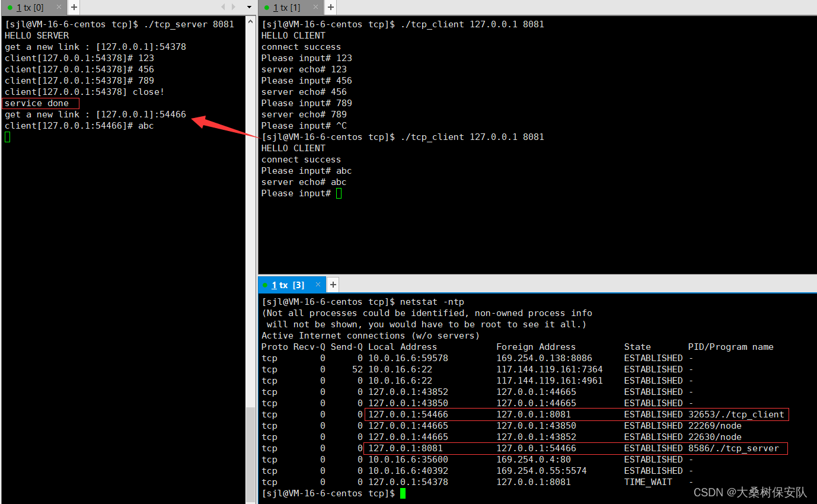
Task: Click foreign address '169.254.0.138:8086'
Action: (x=544, y=358)
